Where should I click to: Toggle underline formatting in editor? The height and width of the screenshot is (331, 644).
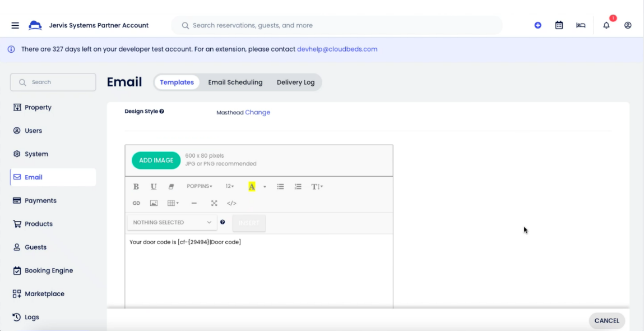[154, 187]
